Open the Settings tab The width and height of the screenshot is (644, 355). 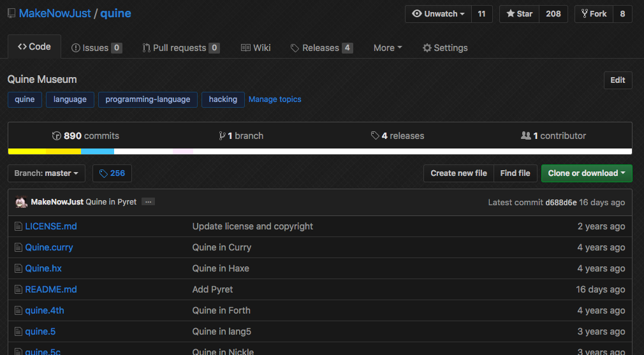(445, 48)
